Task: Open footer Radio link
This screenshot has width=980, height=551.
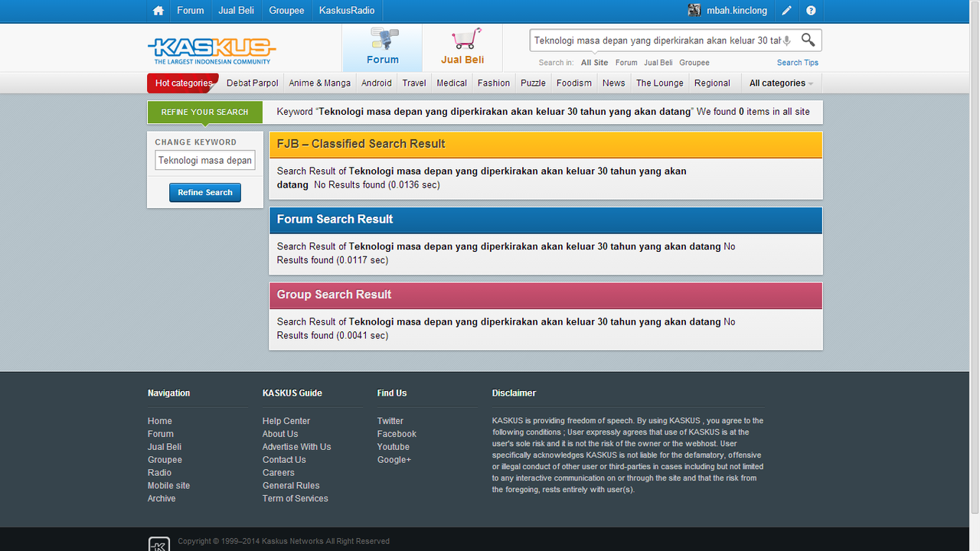Action: coord(160,473)
